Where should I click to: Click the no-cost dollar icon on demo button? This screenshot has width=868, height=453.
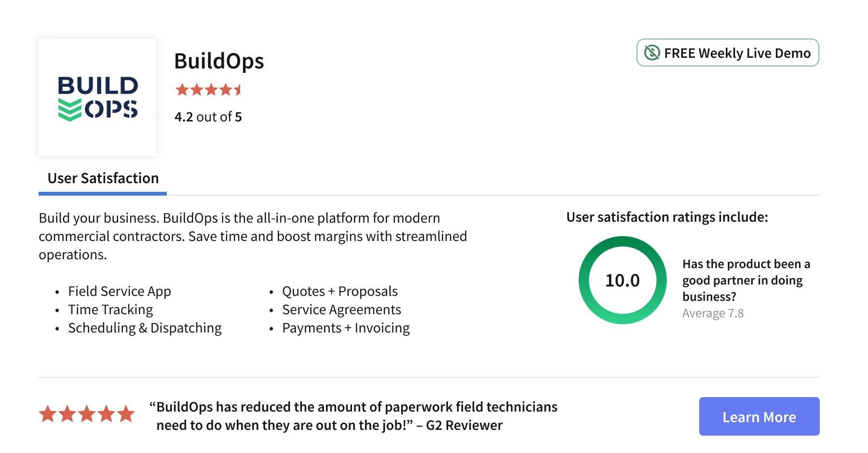coord(651,53)
